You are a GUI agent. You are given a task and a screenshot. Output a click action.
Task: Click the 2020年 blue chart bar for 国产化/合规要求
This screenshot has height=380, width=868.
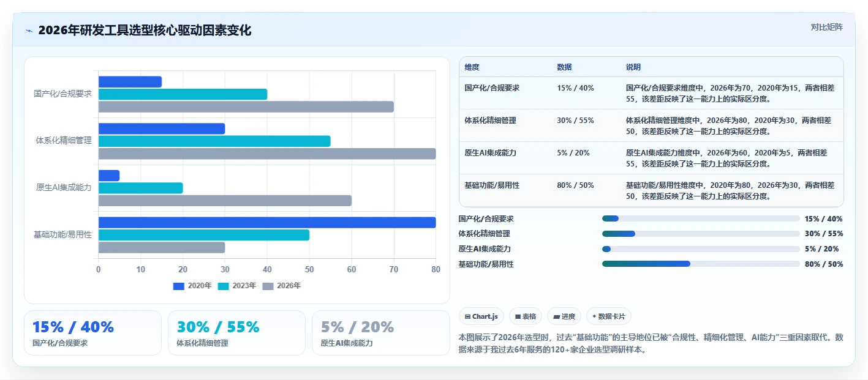coord(130,81)
